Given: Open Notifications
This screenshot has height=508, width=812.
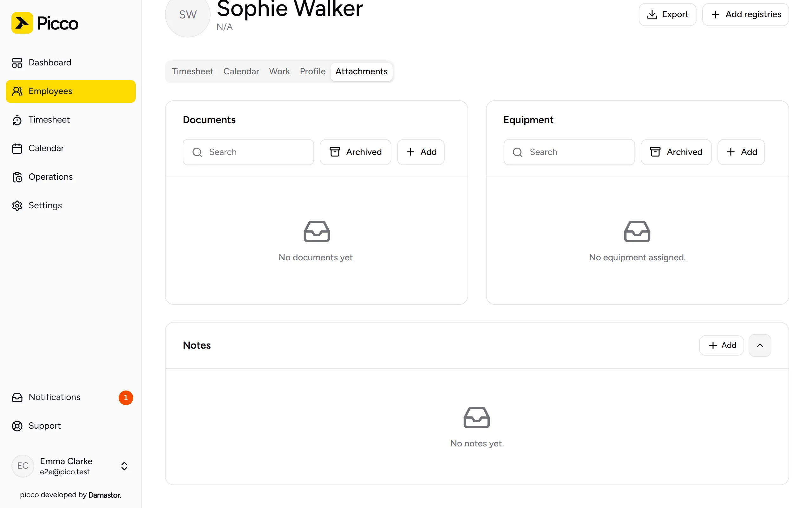Looking at the screenshot, I should [70, 397].
